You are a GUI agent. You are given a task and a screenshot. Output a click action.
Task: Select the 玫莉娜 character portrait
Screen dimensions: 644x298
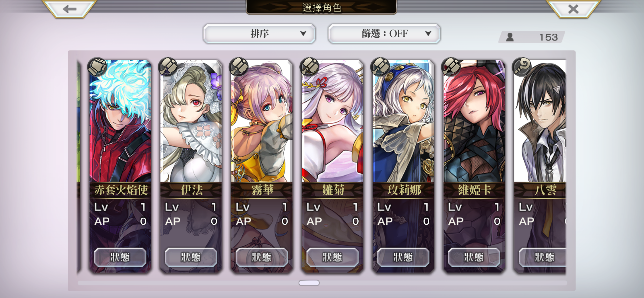point(403,121)
